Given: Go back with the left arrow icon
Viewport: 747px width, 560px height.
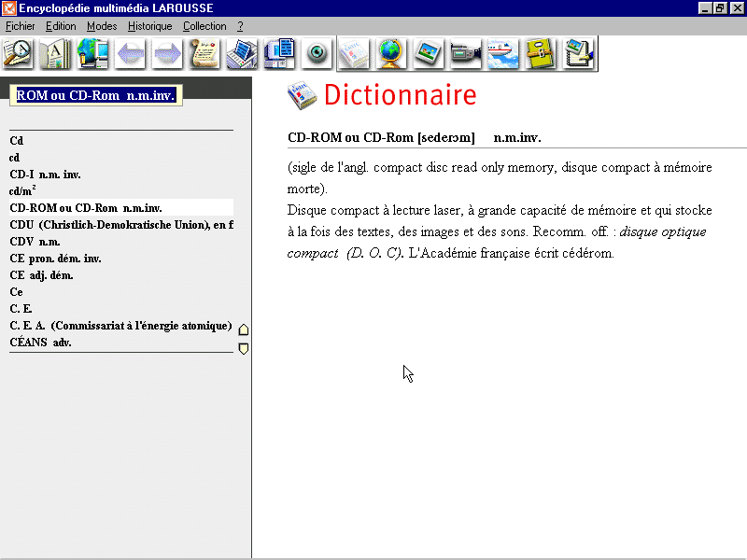Looking at the screenshot, I should coord(130,53).
